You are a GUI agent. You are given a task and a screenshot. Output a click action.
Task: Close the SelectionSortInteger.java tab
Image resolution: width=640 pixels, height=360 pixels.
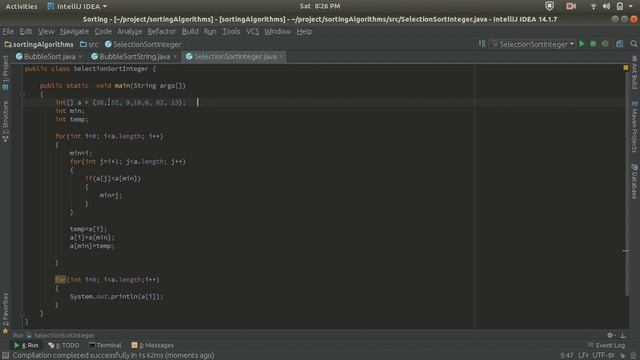[x=281, y=57]
